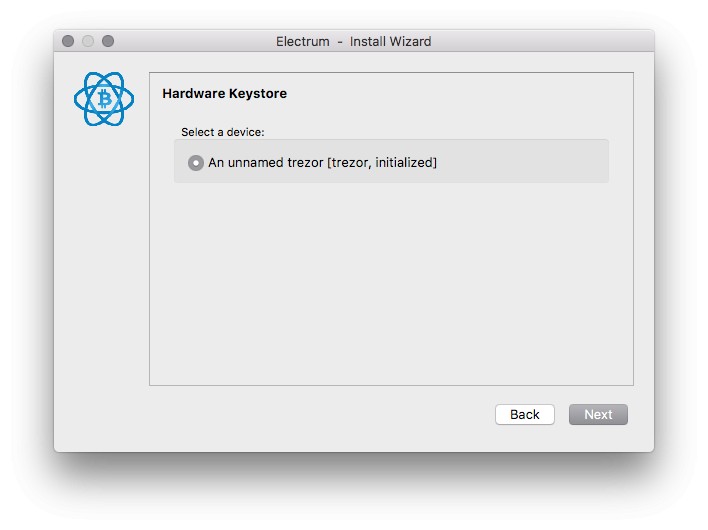Click the disabled minimize button in title bar
Viewport: 708px width, 530px height.
pos(88,41)
